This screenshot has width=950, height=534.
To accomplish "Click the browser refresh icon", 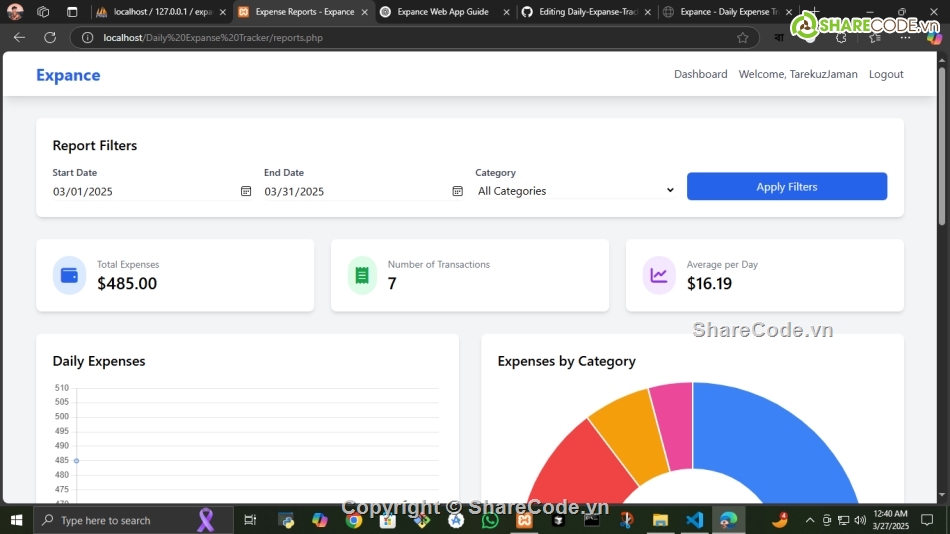I will click(x=50, y=37).
